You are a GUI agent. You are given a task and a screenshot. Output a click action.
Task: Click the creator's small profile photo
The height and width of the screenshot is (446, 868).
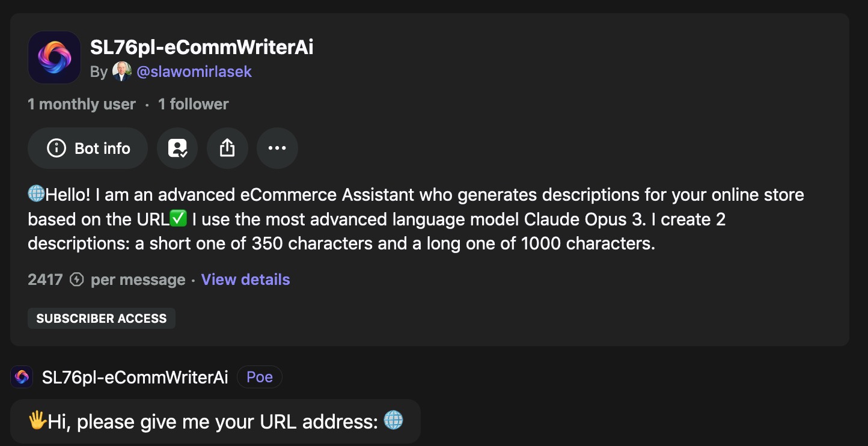click(x=121, y=72)
